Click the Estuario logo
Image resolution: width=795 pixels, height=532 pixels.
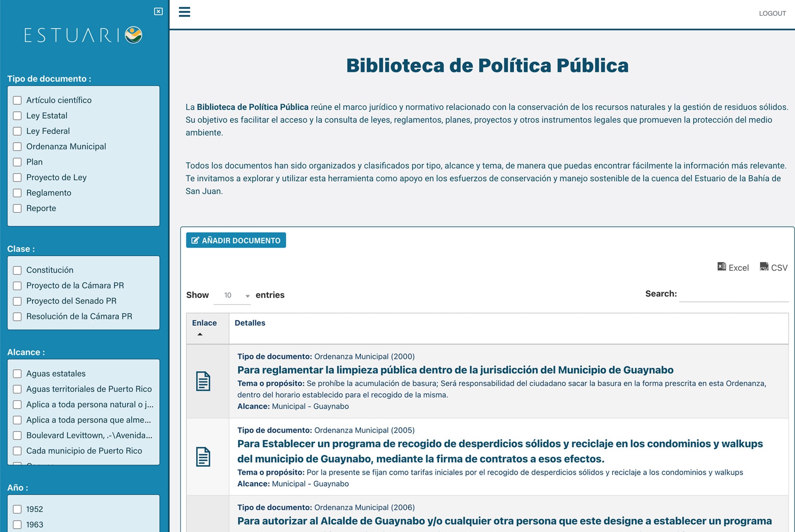pos(83,35)
